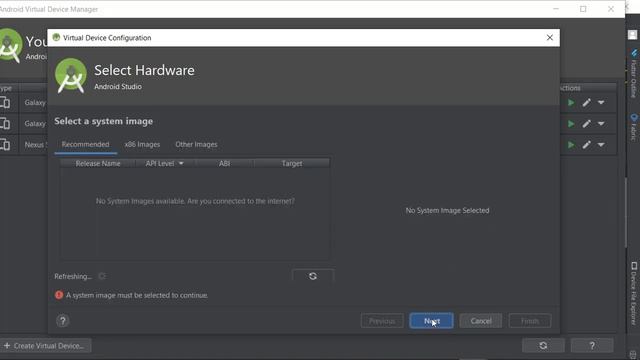Refresh the system images list

click(313, 276)
